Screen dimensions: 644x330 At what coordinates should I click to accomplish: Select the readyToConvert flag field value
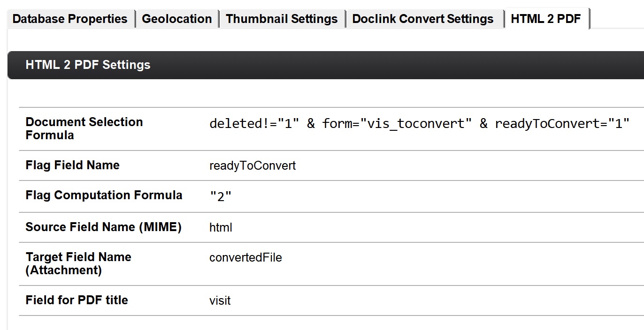(253, 165)
